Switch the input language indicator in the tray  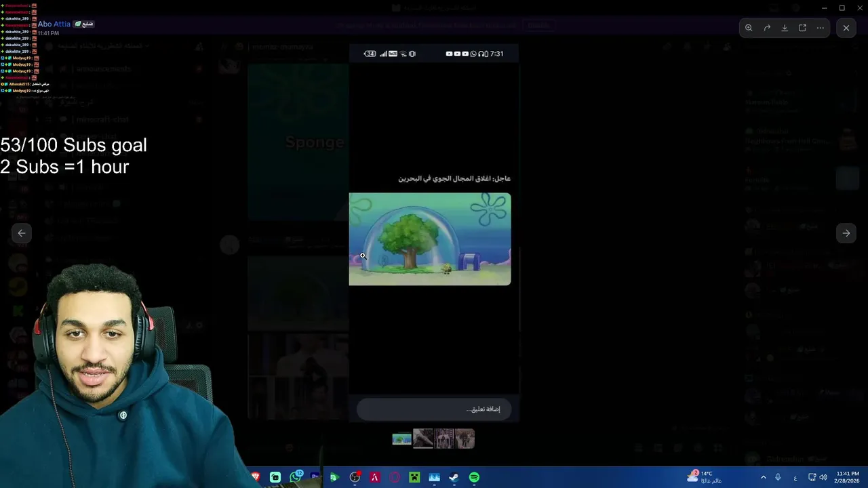click(795, 477)
